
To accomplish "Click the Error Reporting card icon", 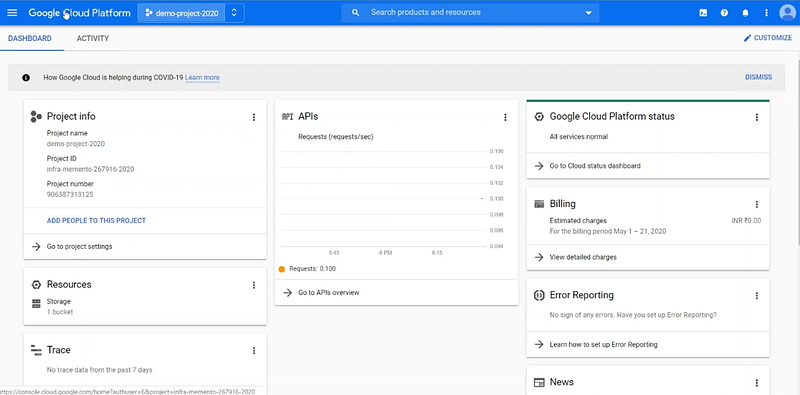I will pos(539,295).
